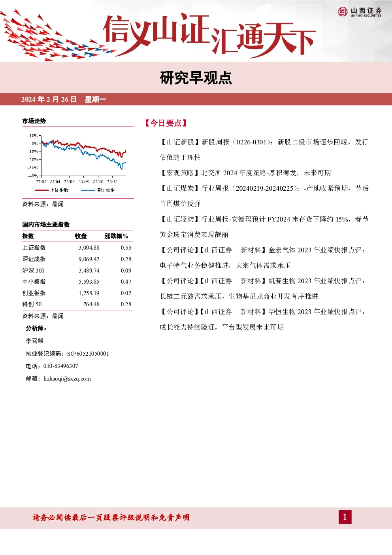Image resolution: width=392 pixels, height=555 pixels.
Task: Open 宏观策略 北交所2024年度策略 item
Action: point(245,173)
